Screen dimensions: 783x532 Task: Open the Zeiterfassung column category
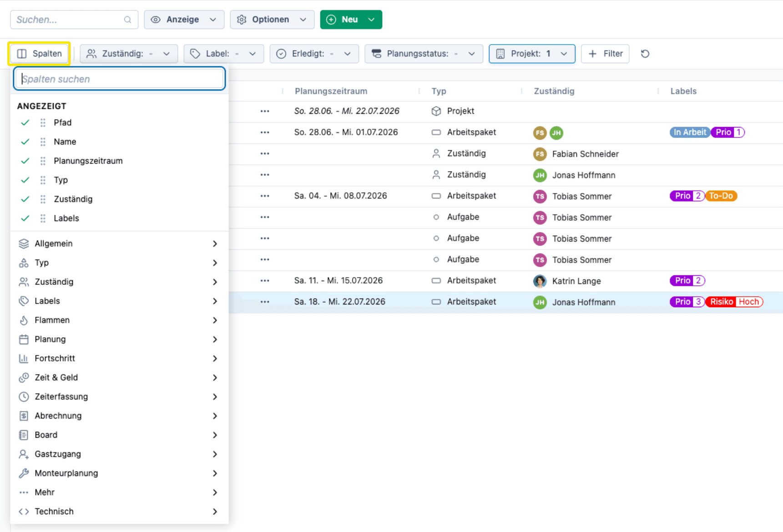tap(119, 396)
